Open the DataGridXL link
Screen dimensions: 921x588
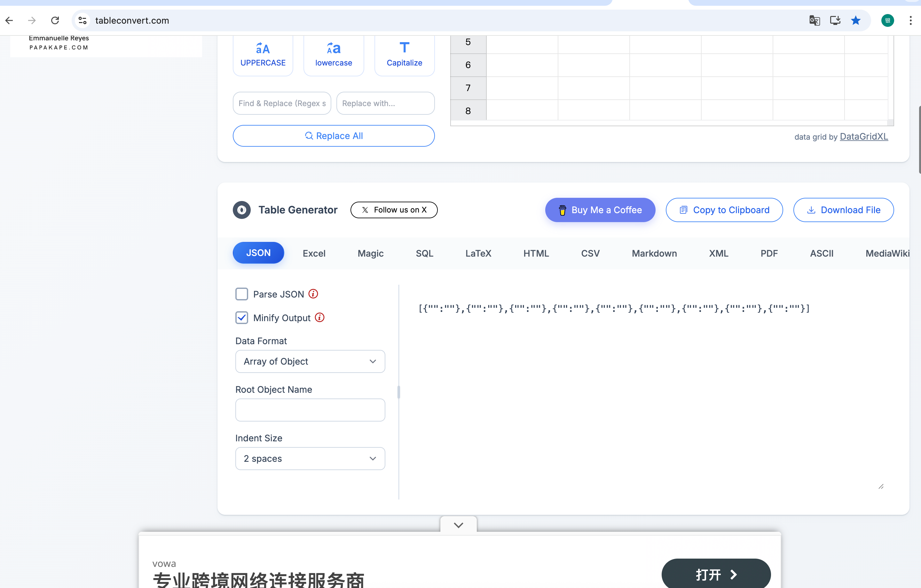click(x=864, y=136)
